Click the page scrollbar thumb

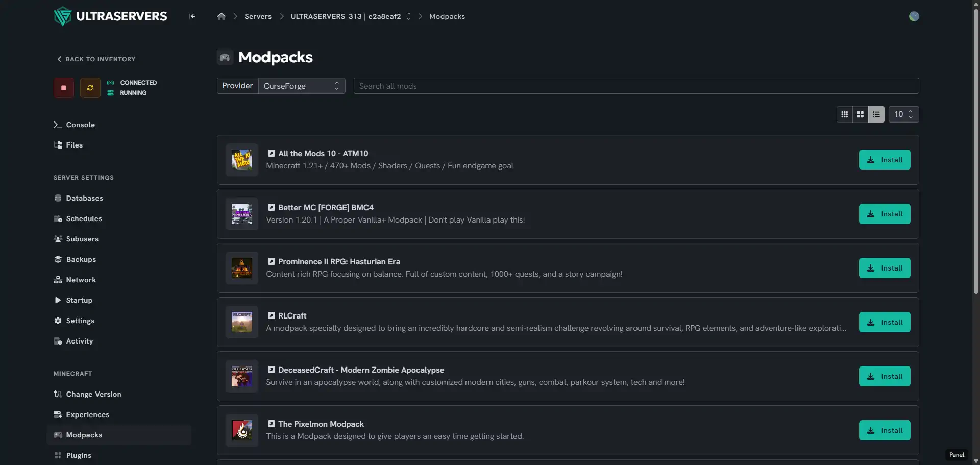(x=976, y=151)
